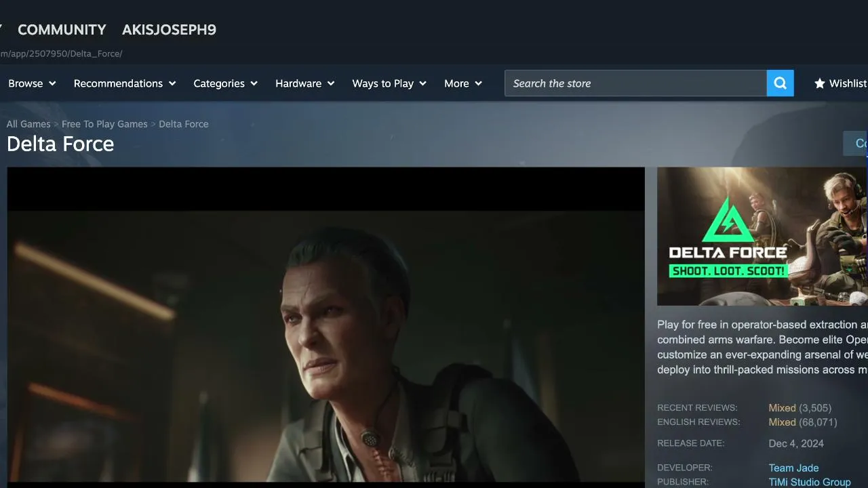Click the Delta Force page title
Image resolution: width=868 pixels, height=488 pixels.
(60, 144)
